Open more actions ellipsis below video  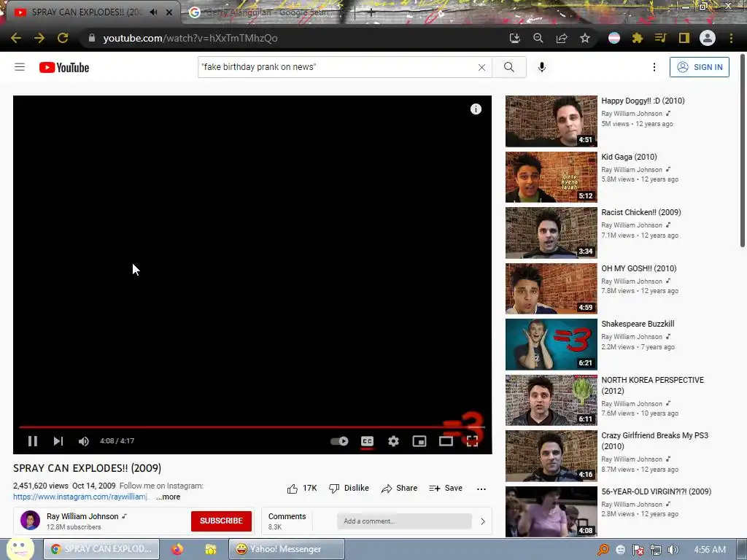pyautogui.click(x=481, y=489)
